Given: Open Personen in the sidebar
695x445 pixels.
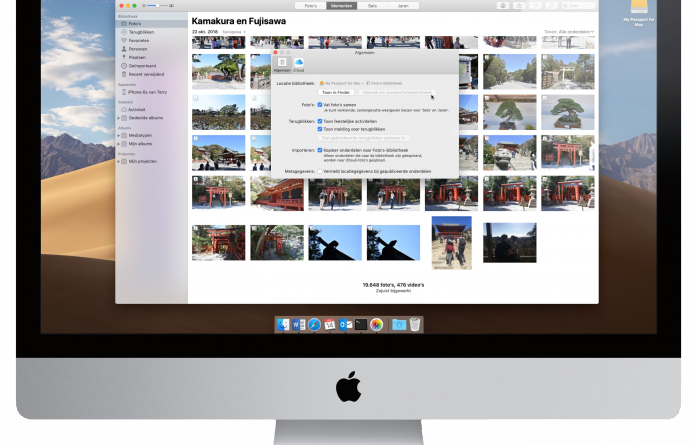Looking at the screenshot, I should [137, 48].
